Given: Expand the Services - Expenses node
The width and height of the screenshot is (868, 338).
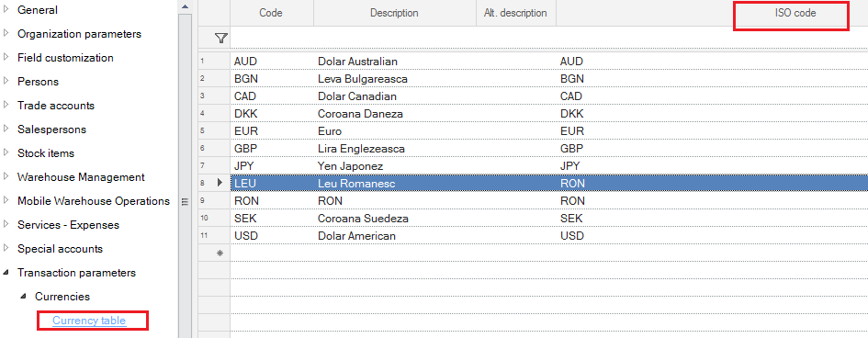Looking at the screenshot, I should [6, 225].
